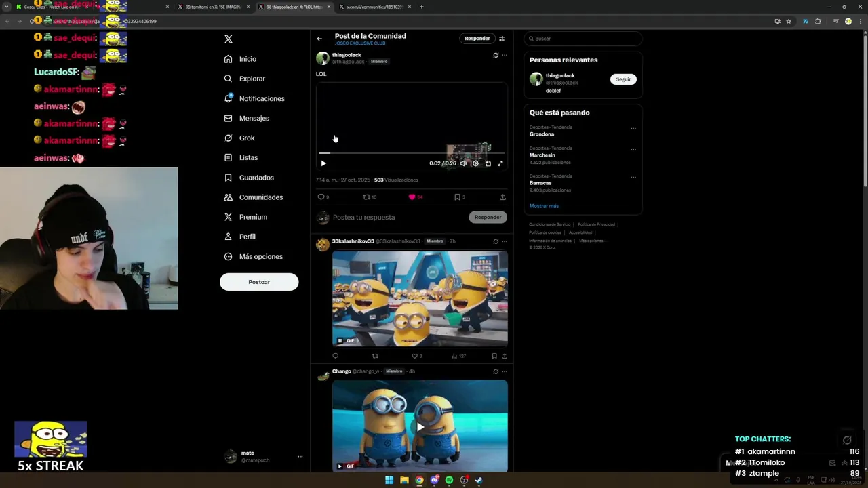Enter video fullscreen mode
The image size is (868, 488).
[x=500, y=163]
